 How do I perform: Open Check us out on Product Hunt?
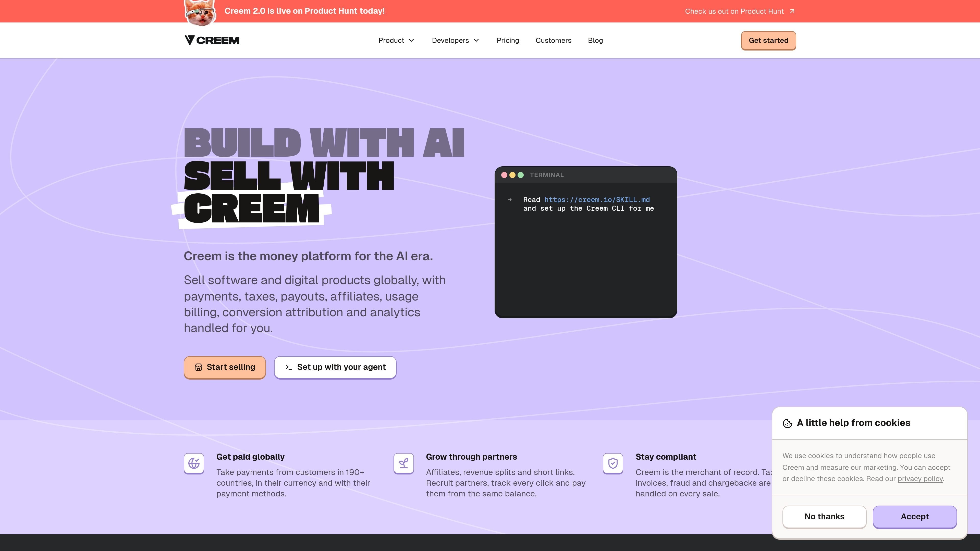[740, 11]
